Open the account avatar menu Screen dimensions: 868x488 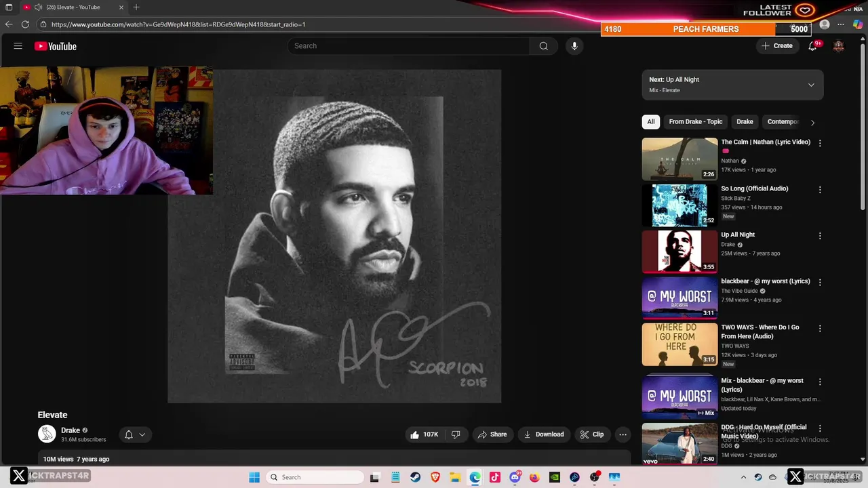click(839, 46)
